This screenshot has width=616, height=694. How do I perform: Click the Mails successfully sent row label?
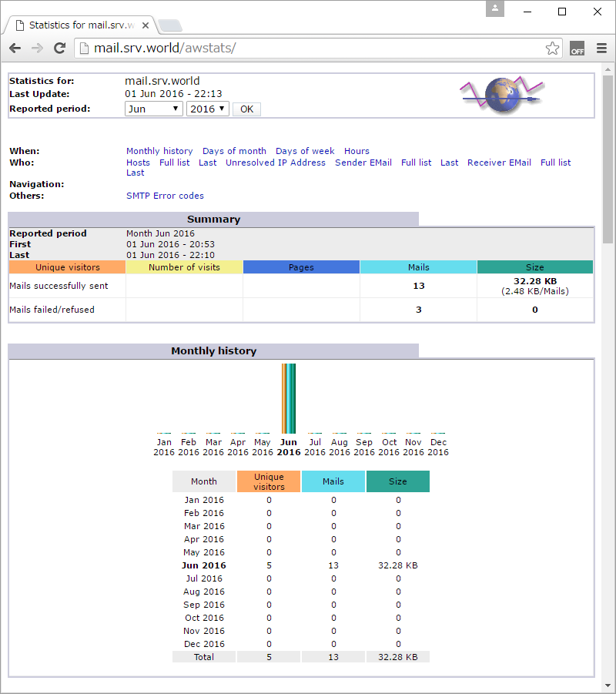pos(59,286)
